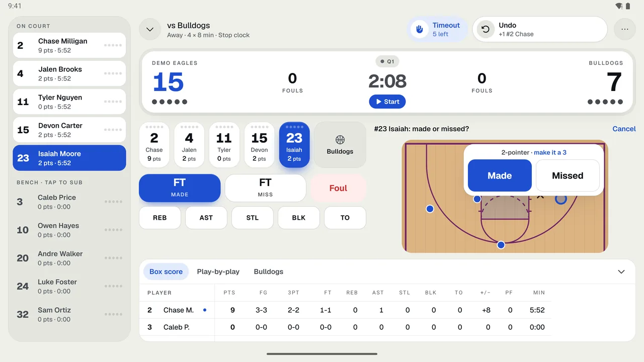Click the '+8' plus-minus cell

pos(486,310)
